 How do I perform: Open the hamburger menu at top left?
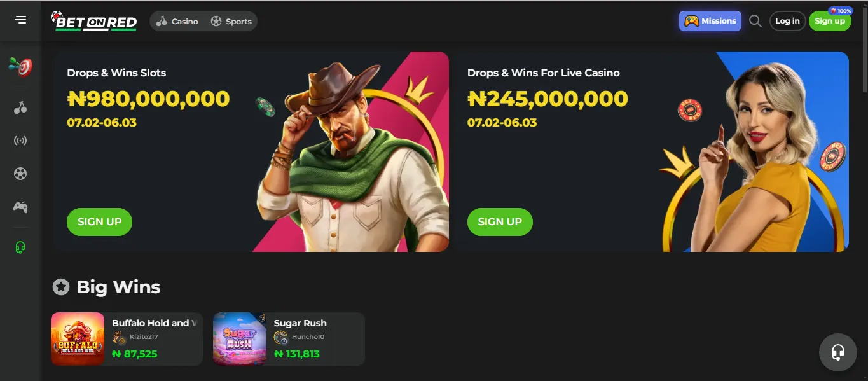click(x=20, y=20)
